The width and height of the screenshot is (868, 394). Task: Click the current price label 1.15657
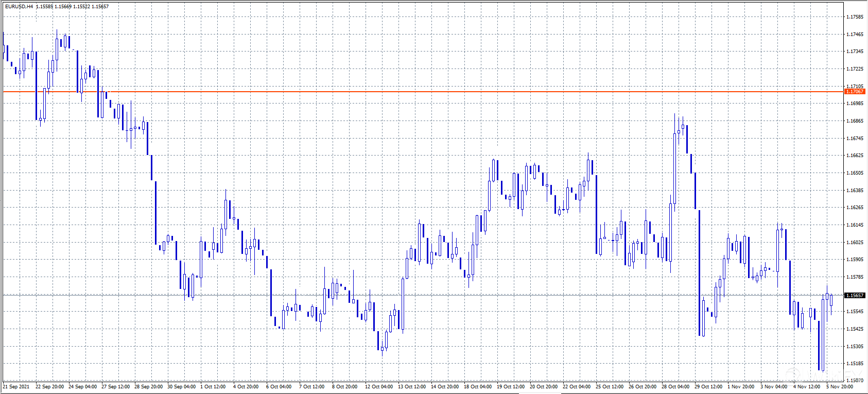point(855,296)
